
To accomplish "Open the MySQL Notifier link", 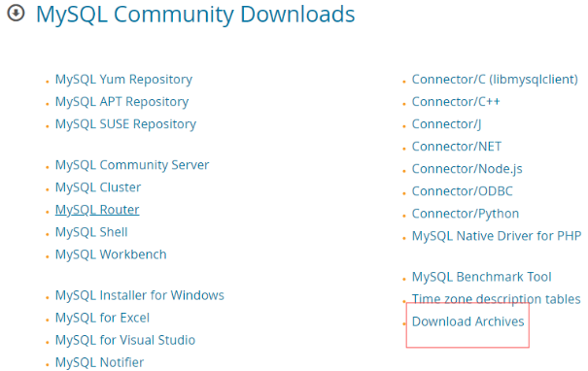I will pos(99,363).
